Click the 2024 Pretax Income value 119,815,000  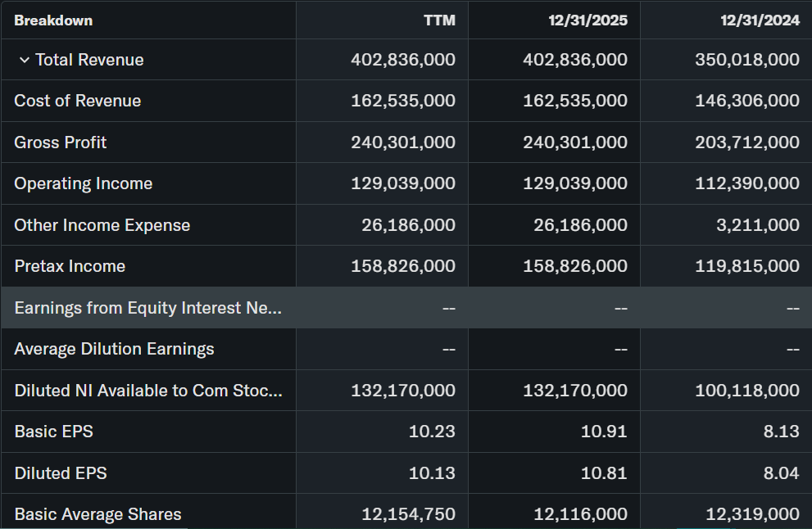click(x=747, y=266)
